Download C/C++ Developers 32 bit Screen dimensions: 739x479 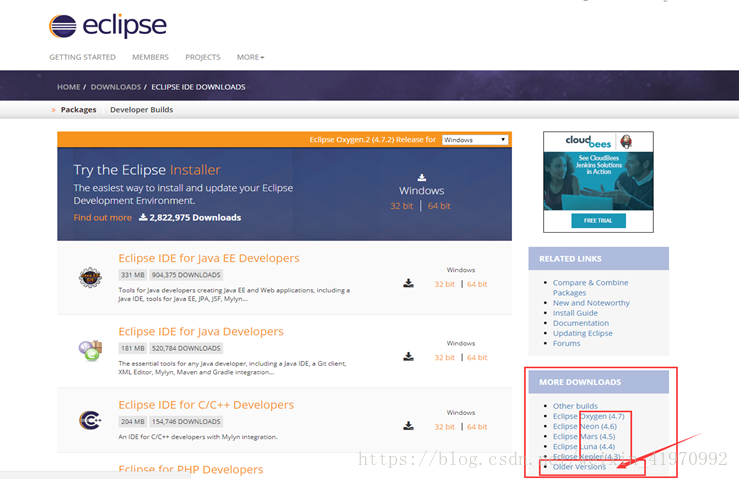pos(444,427)
